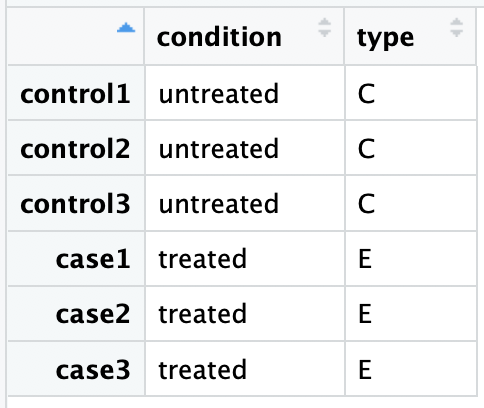Click the treated cell for case2
This screenshot has height=408, width=484.
click(245, 314)
